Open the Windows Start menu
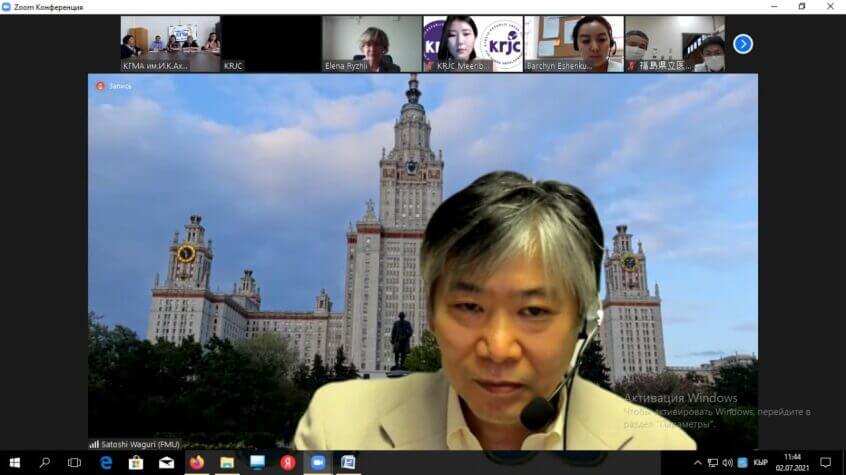Image resolution: width=846 pixels, height=475 pixels. click(14, 463)
